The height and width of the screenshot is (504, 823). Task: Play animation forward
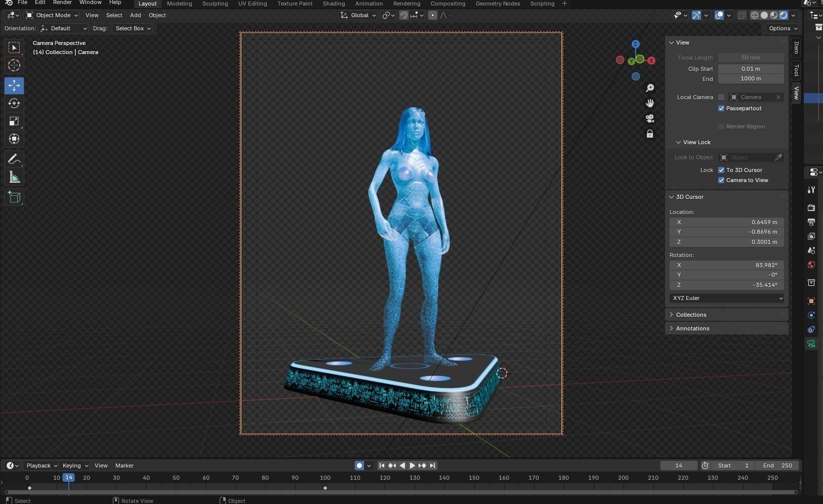pos(413,466)
